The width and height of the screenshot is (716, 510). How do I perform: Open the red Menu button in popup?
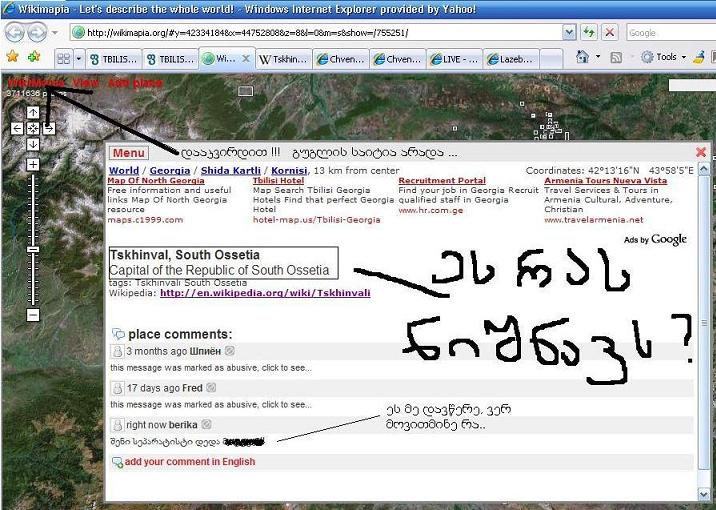129,153
